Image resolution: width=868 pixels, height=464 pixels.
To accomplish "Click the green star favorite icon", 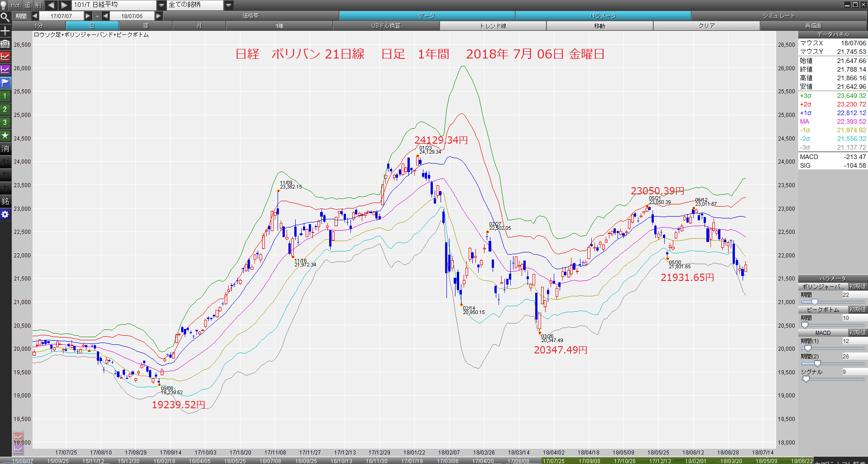I will point(5,135).
